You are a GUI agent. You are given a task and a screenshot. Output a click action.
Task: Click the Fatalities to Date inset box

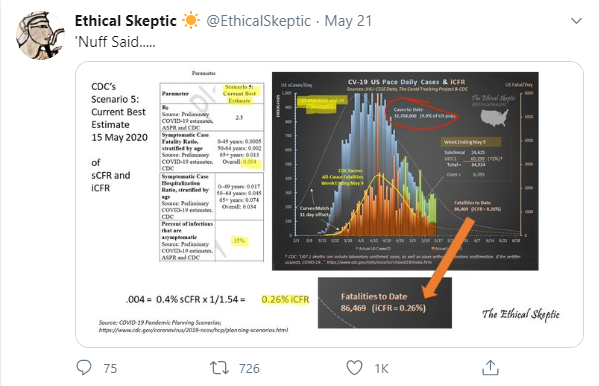(385, 302)
